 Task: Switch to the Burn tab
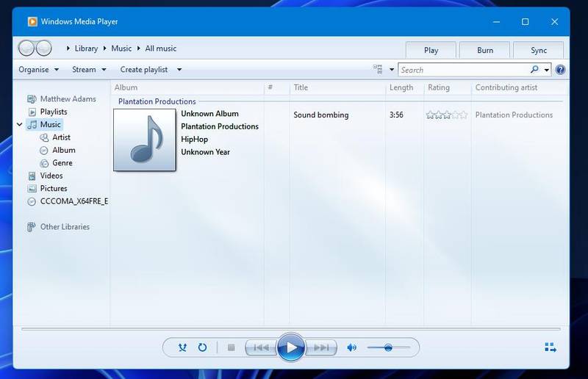coord(485,50)
